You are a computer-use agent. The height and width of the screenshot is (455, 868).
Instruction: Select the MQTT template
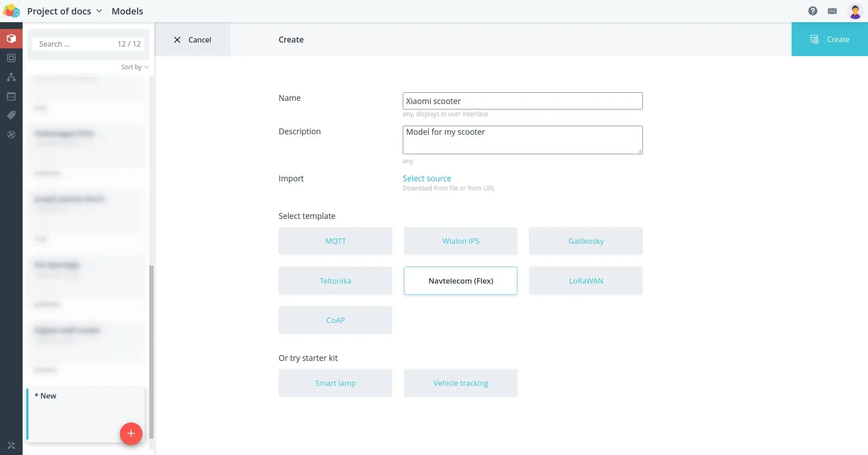[x=335, y=241]
